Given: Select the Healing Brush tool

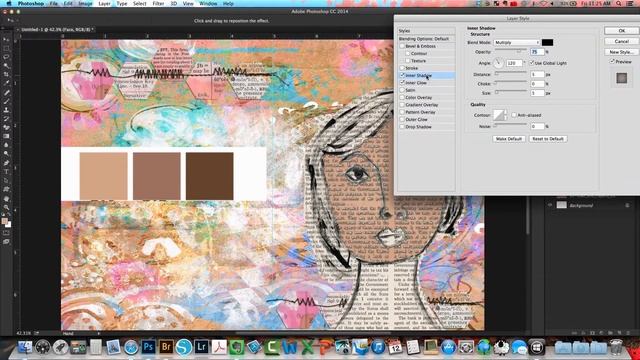Looking at the screenshot, I should point(6,92).
